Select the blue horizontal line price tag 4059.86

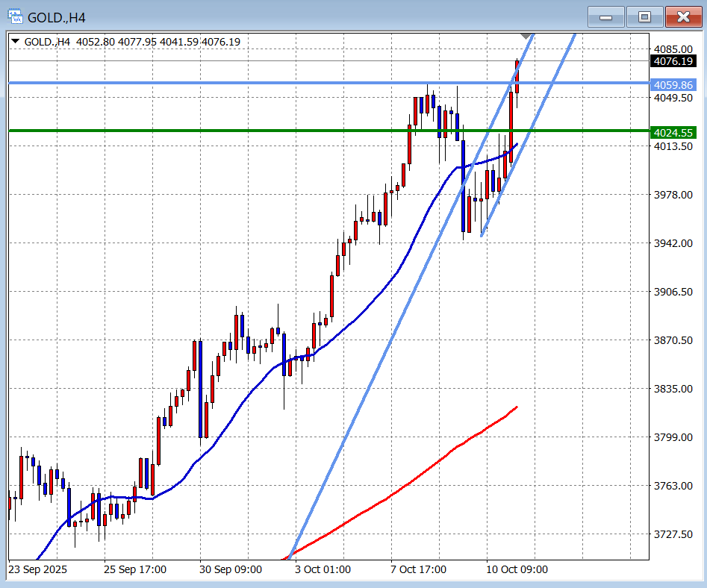(x=673, y=85)
